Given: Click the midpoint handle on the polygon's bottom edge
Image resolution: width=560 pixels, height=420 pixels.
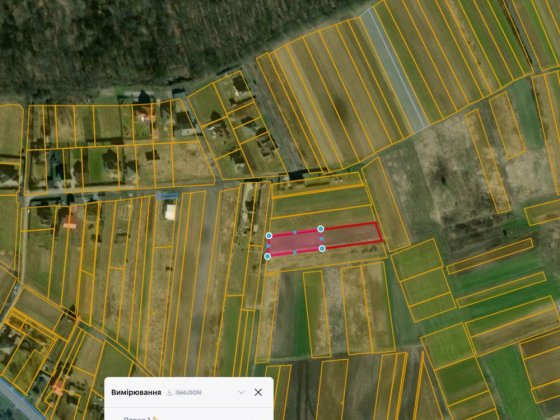Looking at the screenshot, I should tap(295, 252).
